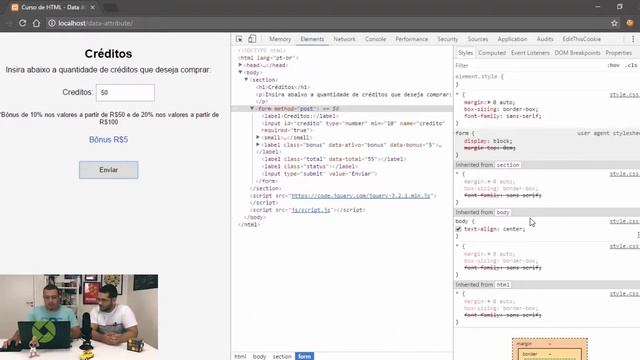This screenshot has height=360, width=640.
Task: Select the Elements panel tab
Action: coord(312,39)
